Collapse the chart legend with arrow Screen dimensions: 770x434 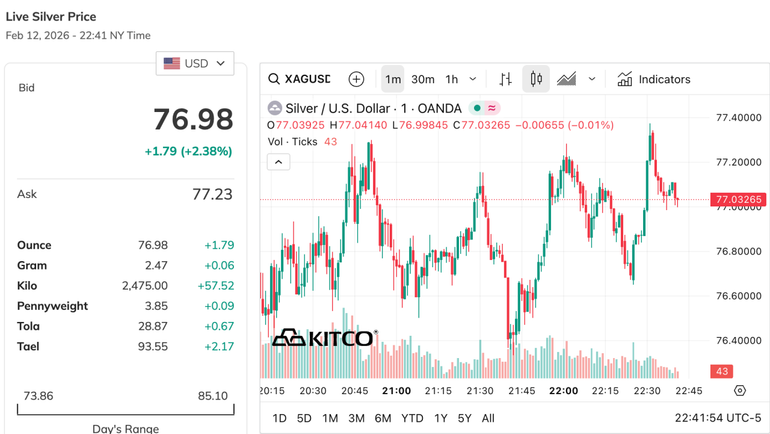[278, 162]
